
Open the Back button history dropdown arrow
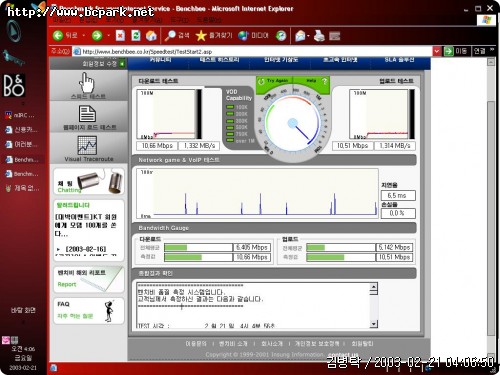pos(83,35)
